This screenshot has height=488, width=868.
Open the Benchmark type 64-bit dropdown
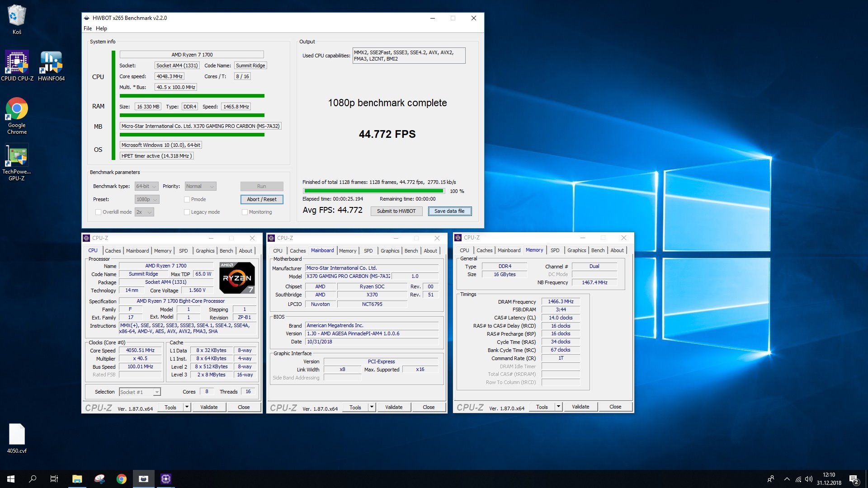pos(146,186)
